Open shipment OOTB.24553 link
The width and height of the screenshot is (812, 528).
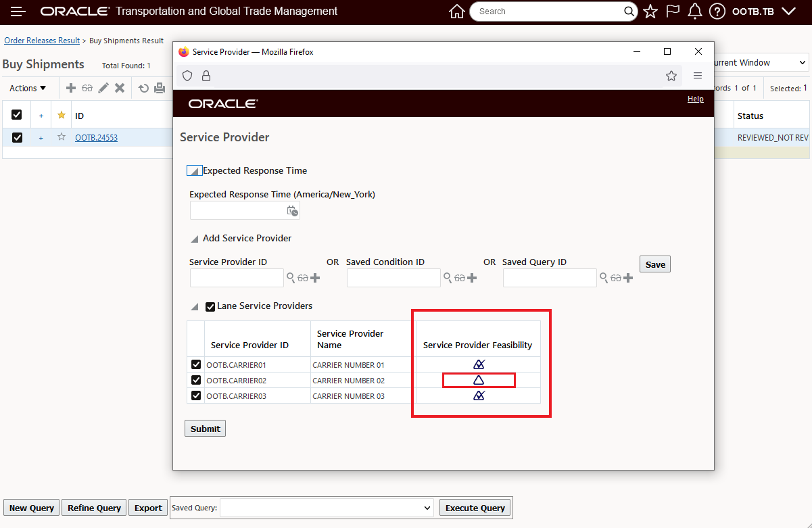coord(96,138)
